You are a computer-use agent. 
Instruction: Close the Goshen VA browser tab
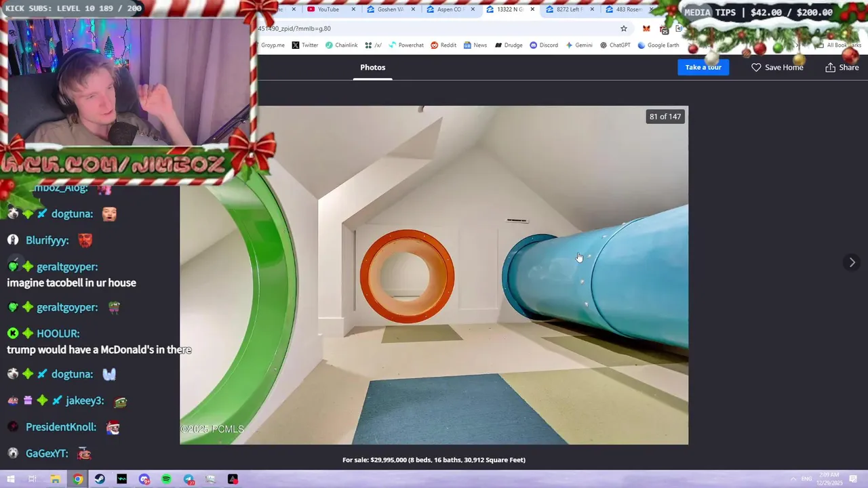click(413, 9)
